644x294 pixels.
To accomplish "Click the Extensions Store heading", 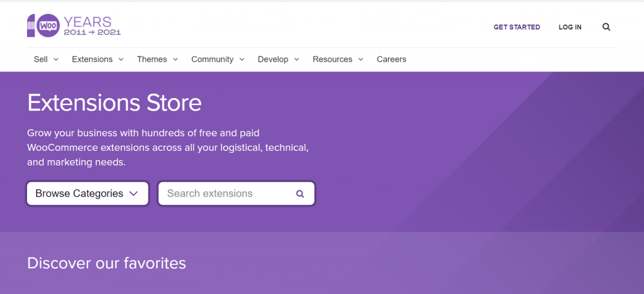I will (114, 102).
